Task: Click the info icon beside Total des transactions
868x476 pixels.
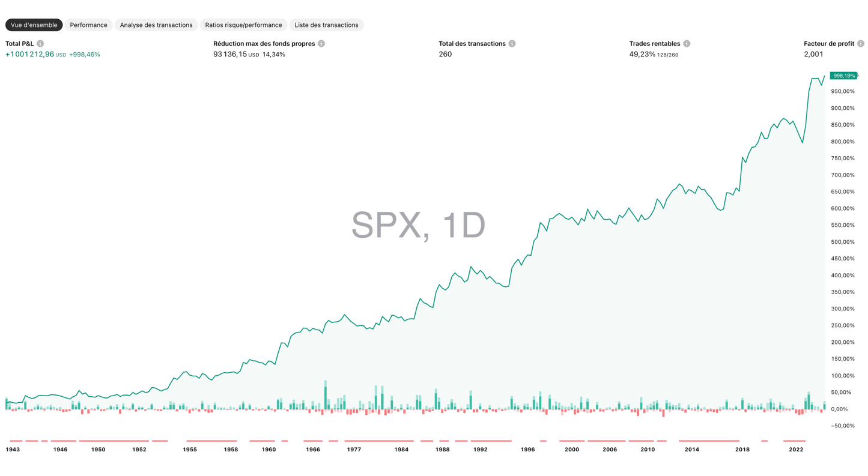Action: pos(511,43)
